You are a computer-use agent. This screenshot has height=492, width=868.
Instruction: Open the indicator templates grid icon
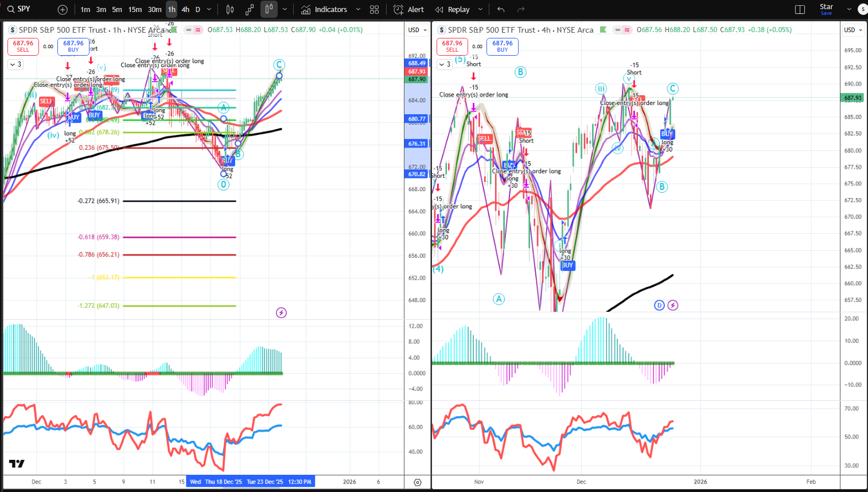click(375, 10)
